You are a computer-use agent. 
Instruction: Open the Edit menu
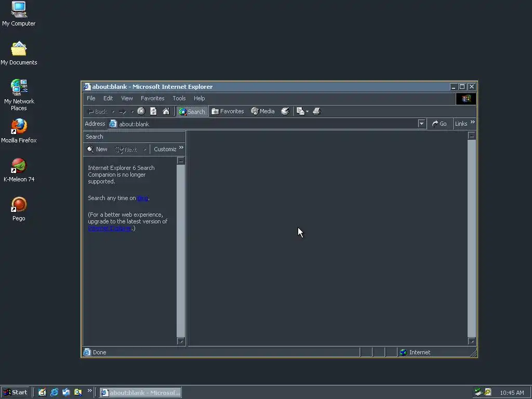coord(108,98)
